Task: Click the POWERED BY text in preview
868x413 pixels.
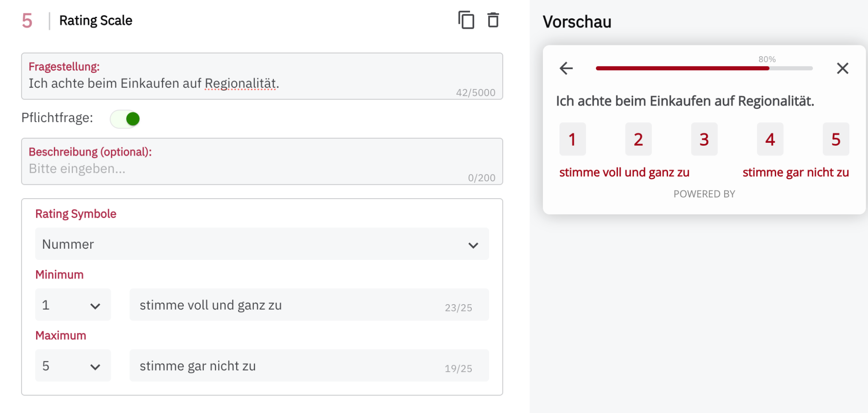Action: coord(704,194)
